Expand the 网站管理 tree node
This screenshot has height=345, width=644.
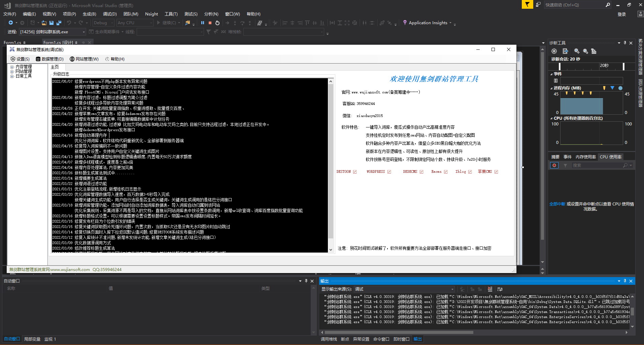pyautogui.click(x=12, y=72)
